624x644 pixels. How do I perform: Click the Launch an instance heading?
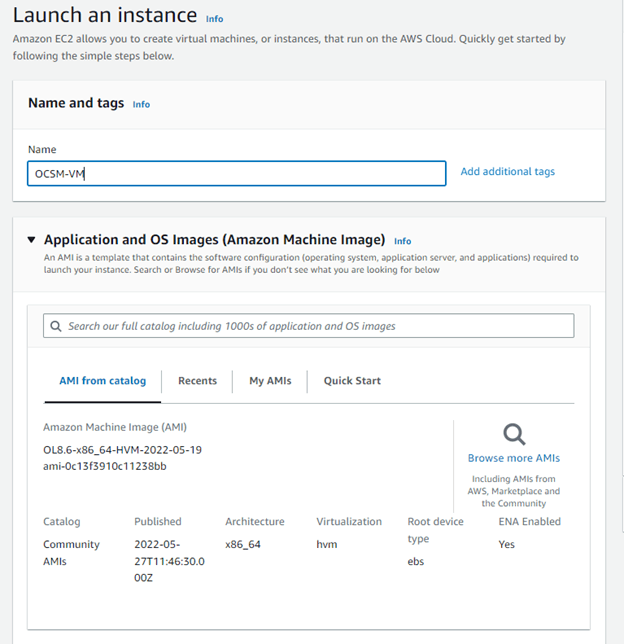(105, 15)
